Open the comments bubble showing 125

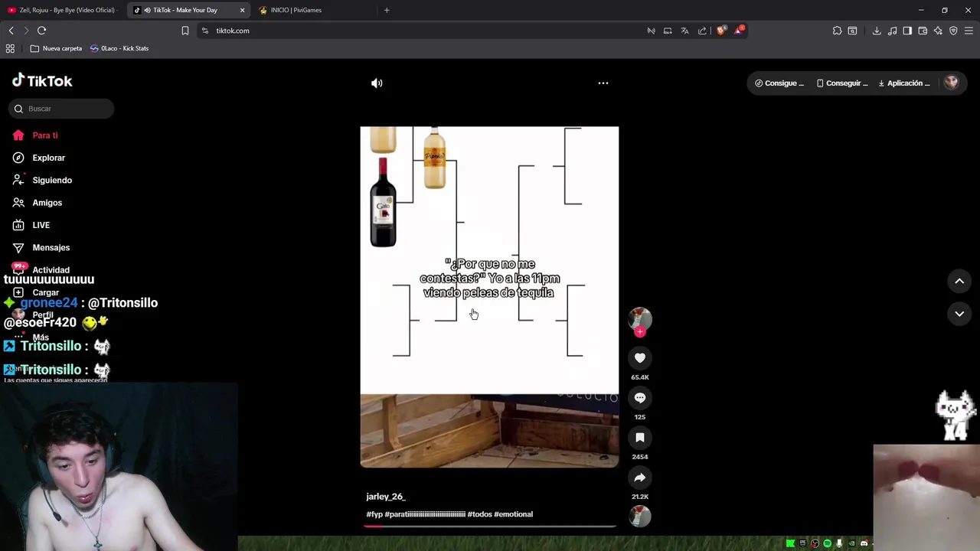pos(640,398)
